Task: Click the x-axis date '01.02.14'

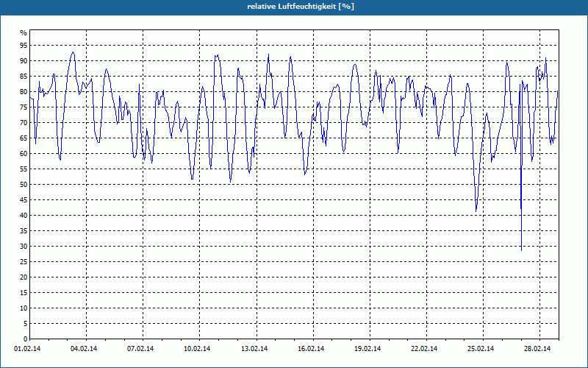Action: [27, 349]
